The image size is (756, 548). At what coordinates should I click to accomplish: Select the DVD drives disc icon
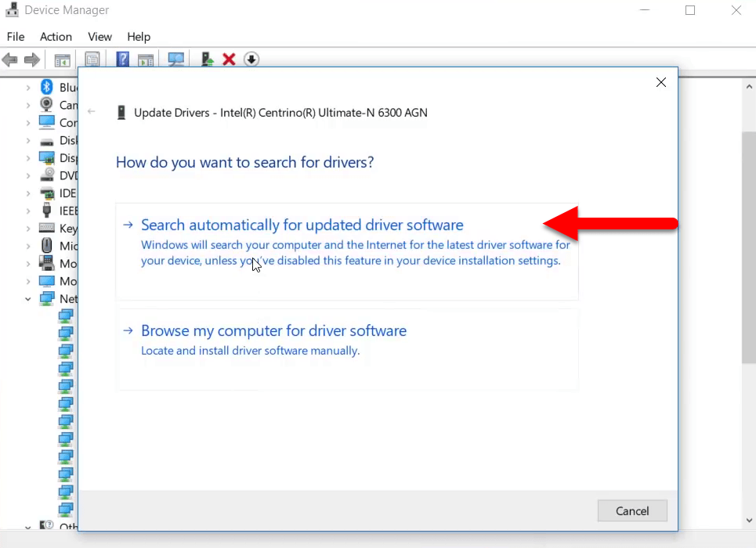coord(47,175)
